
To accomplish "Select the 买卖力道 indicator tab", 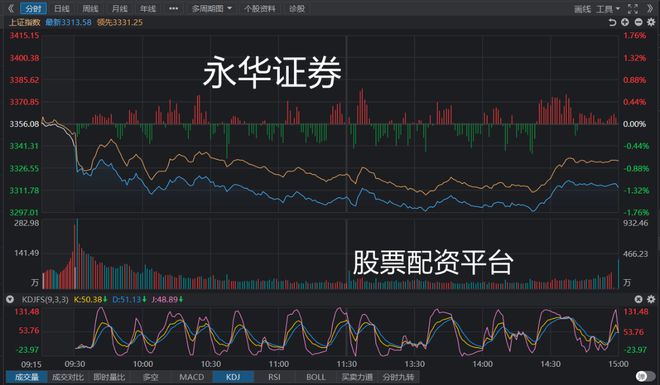I will (357, 377).
